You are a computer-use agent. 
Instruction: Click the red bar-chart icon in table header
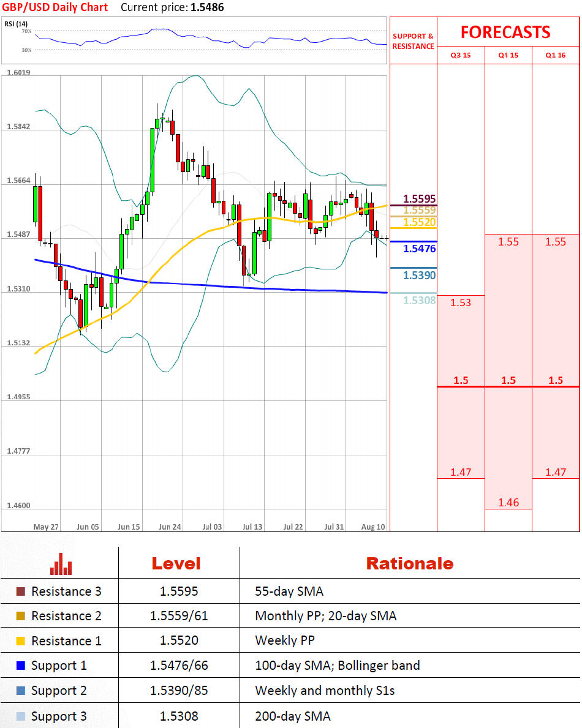tap(61, 564)
